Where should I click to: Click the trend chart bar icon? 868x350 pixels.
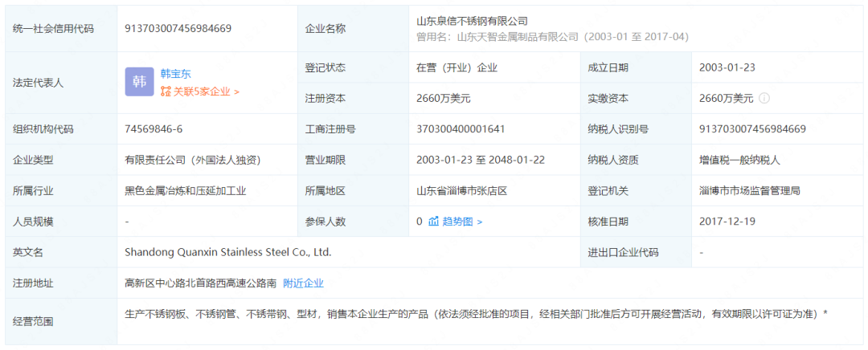(x=433, y=222)
